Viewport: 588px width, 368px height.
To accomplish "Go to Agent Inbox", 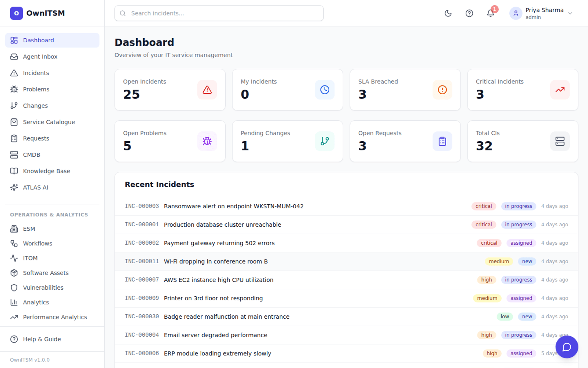I will pos(52,57).
